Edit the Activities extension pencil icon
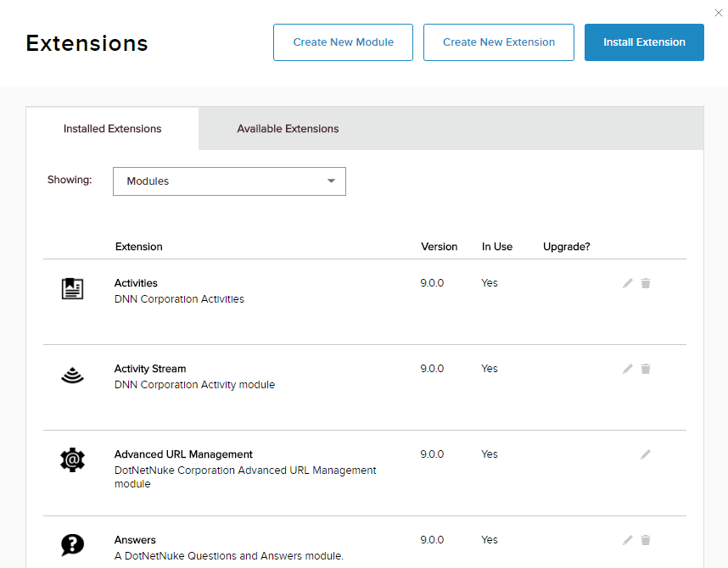Viewport: 728px width, 568px height. pyautogui.click(x=628, y=283)
